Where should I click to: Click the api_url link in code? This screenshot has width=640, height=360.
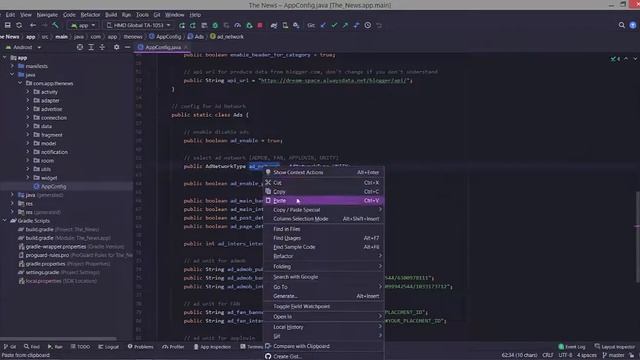pyautogui.click(x=333, y=80)
